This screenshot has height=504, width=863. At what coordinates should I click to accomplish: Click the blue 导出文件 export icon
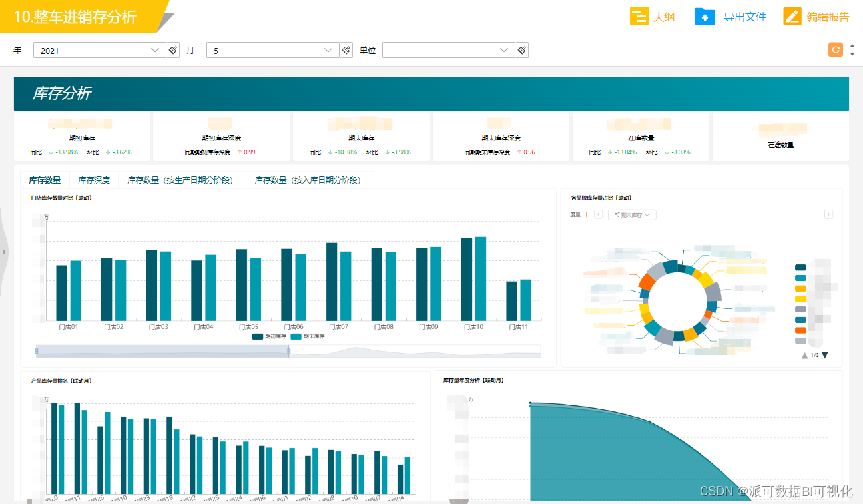coord(705,17)
